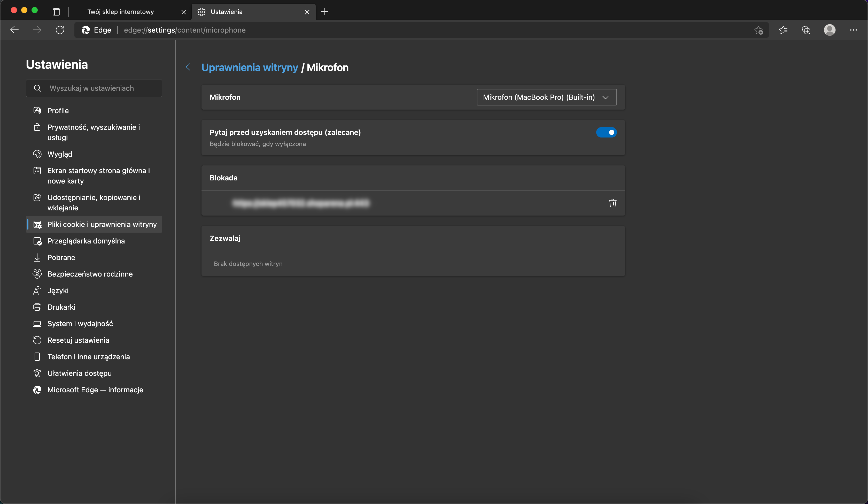Click the user profile avatar icon
The image size is (868, 504).
click(829, 30)
